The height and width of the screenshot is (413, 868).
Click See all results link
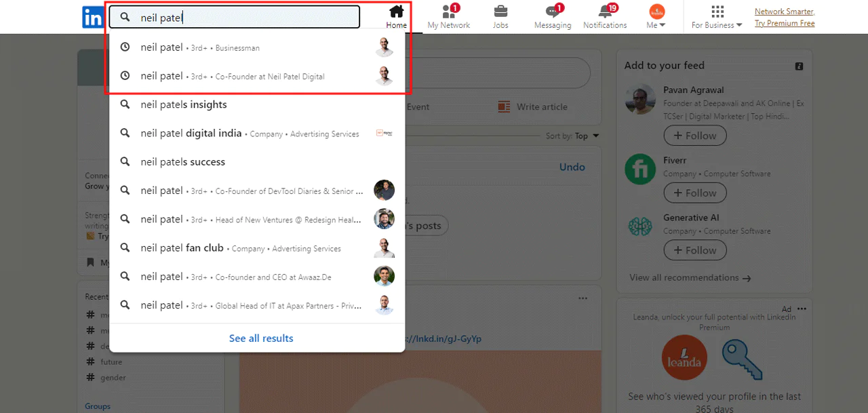(x=261, y=338)
